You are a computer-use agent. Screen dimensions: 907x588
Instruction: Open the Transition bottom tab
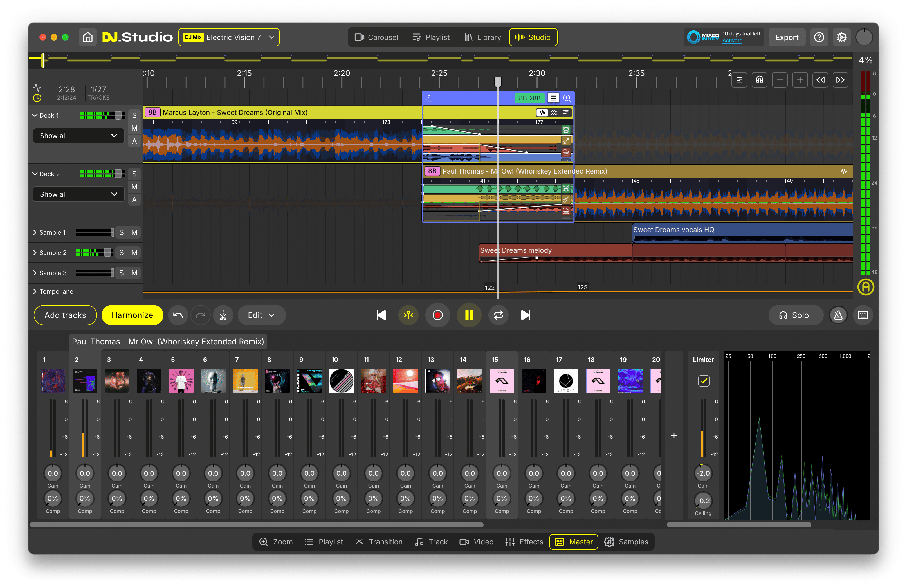click(378, 542)
